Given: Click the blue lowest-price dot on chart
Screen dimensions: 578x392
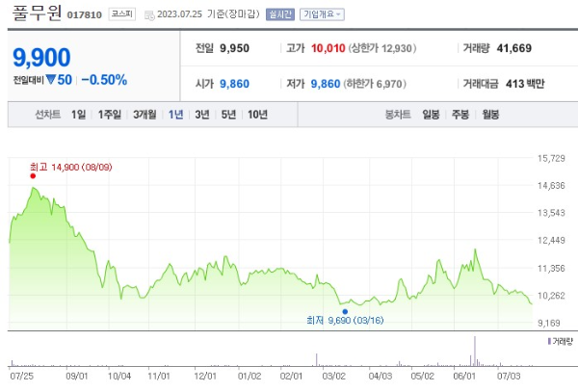Looking at the screenshot, I should point(345,312).
